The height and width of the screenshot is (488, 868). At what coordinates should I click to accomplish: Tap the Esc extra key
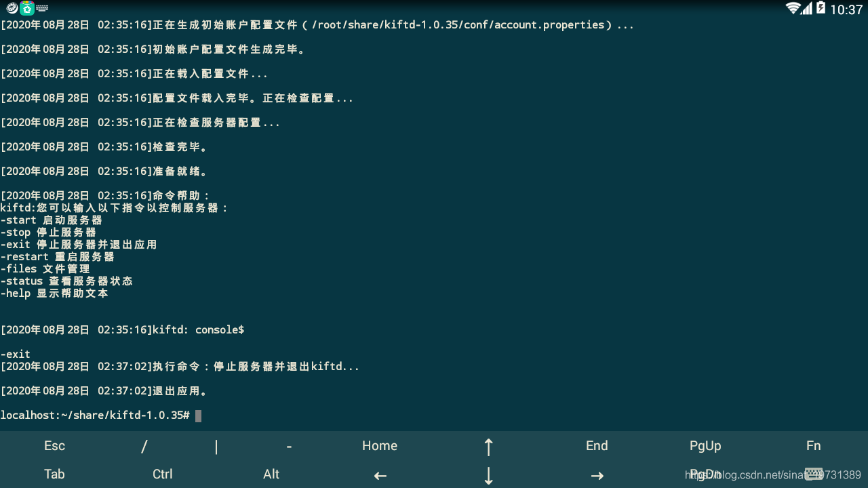pos(54,445)
